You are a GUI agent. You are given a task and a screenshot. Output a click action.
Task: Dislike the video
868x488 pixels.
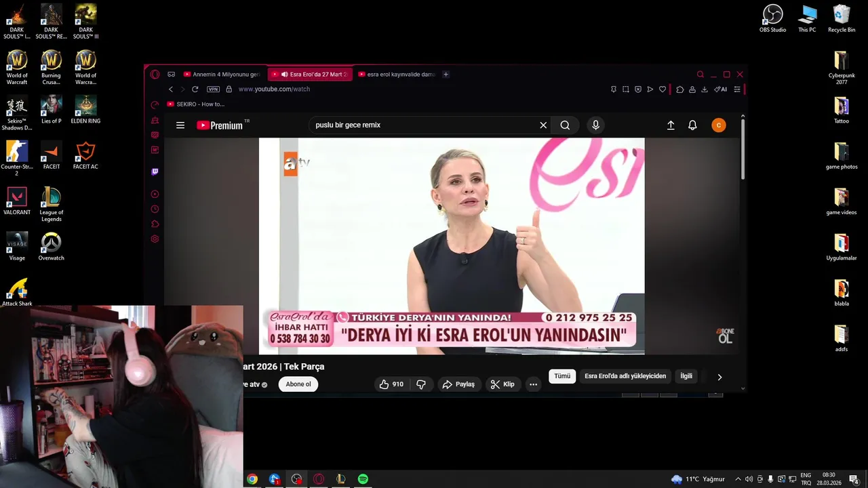421,384
